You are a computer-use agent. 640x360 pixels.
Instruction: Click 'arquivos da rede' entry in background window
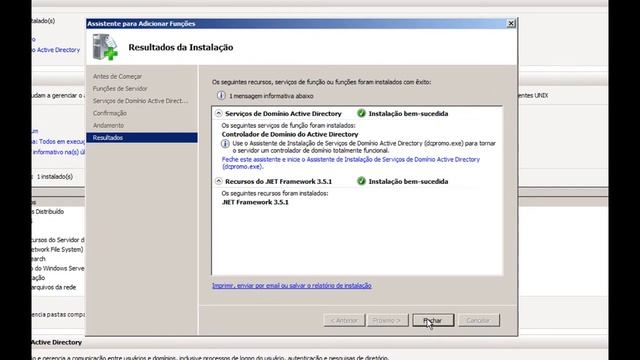tap(54, 287)
